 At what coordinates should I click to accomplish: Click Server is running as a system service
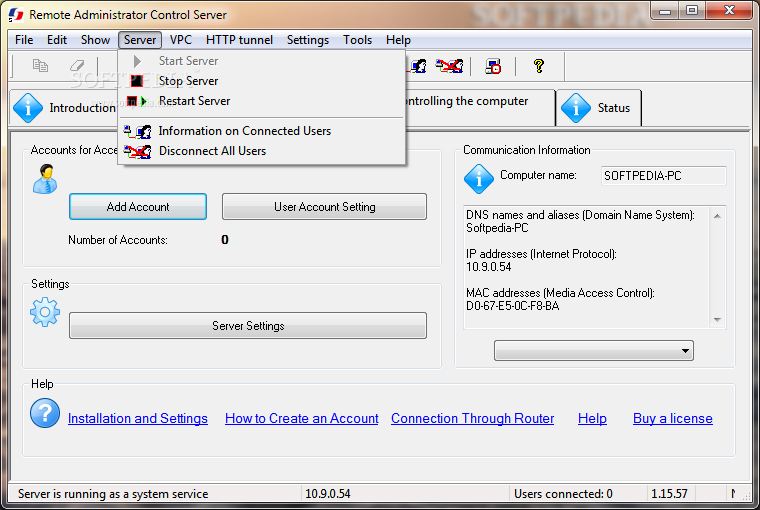pyautogui.click(x=113, y=494)
